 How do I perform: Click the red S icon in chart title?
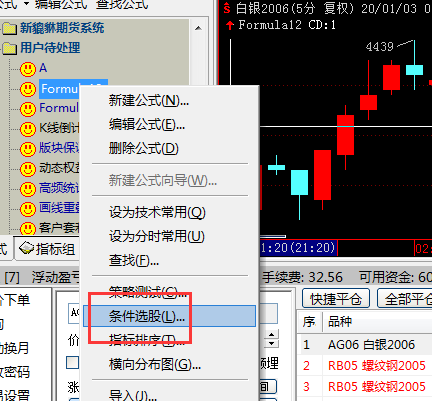pyautogui.click(x=227, y=8)
